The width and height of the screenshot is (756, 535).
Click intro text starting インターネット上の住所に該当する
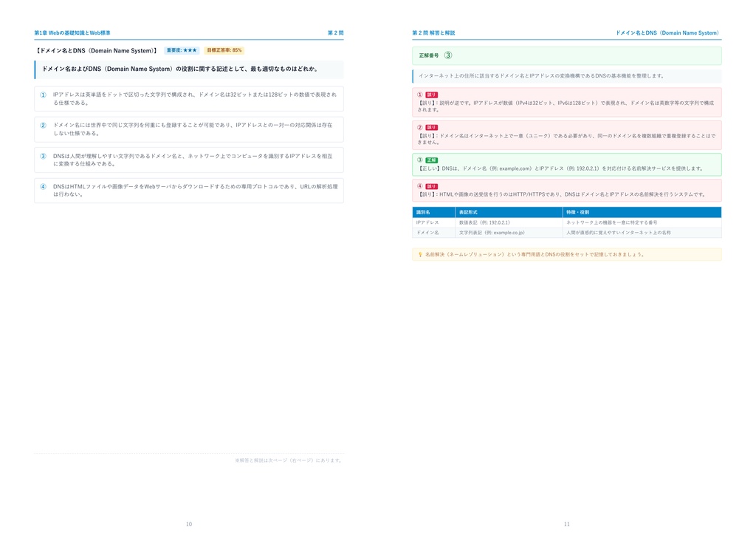click(542, 75)
